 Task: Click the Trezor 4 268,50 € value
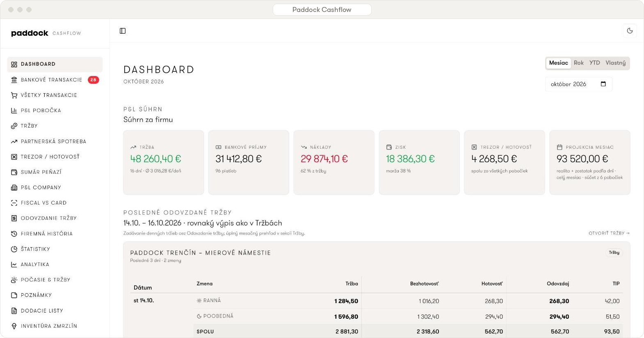pos(494,159)
